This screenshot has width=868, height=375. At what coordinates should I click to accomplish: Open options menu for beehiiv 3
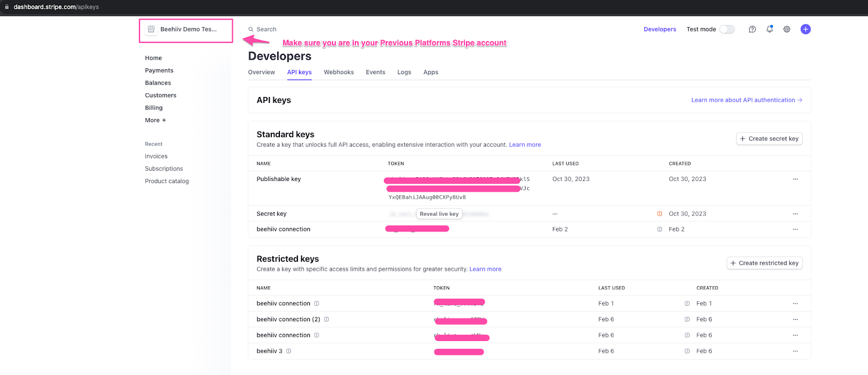pyautogui.click(x=795, y=351)
